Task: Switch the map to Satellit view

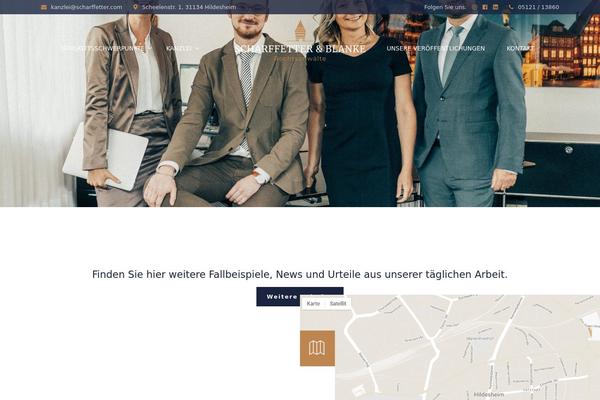Action: (x=338, y=304)
